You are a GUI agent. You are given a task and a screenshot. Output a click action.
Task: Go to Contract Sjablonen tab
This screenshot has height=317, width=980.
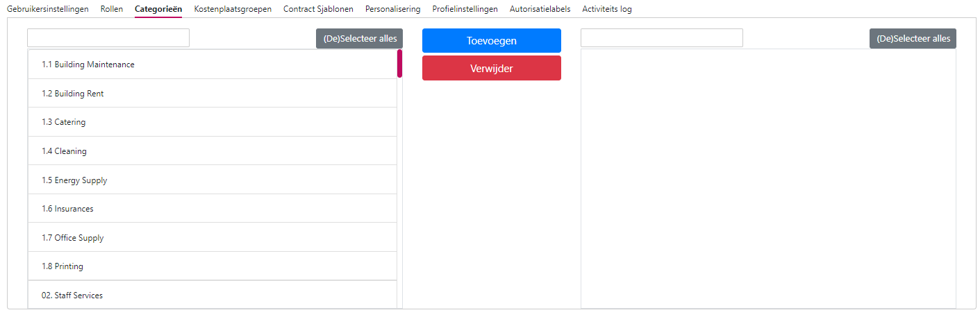(x=318, y=9)
